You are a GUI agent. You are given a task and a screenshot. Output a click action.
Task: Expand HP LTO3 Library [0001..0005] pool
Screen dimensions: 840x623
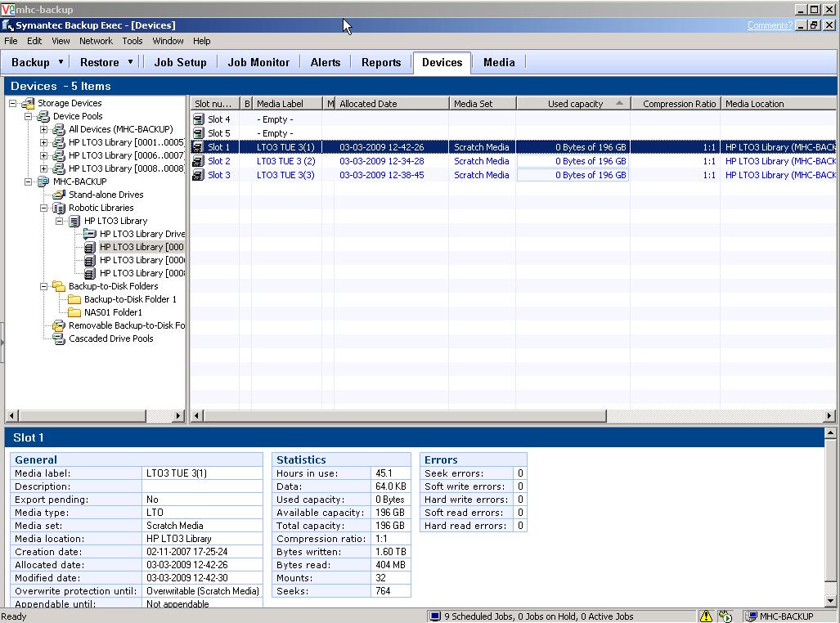[44, 142]
